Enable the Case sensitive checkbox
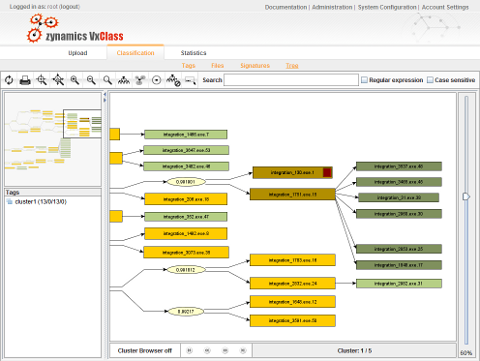Viewport: 480px width, 361px height. tap(430, 80)
